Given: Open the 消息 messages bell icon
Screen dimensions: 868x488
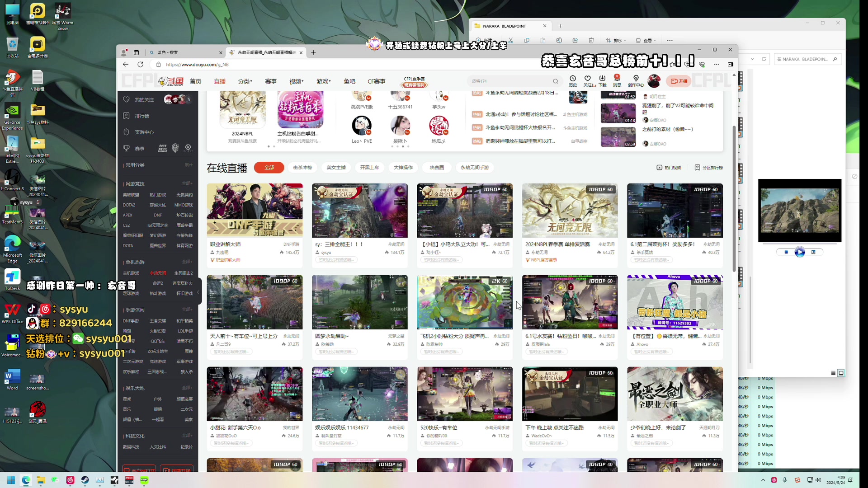Looking at the screenshot, I should 617,80.
